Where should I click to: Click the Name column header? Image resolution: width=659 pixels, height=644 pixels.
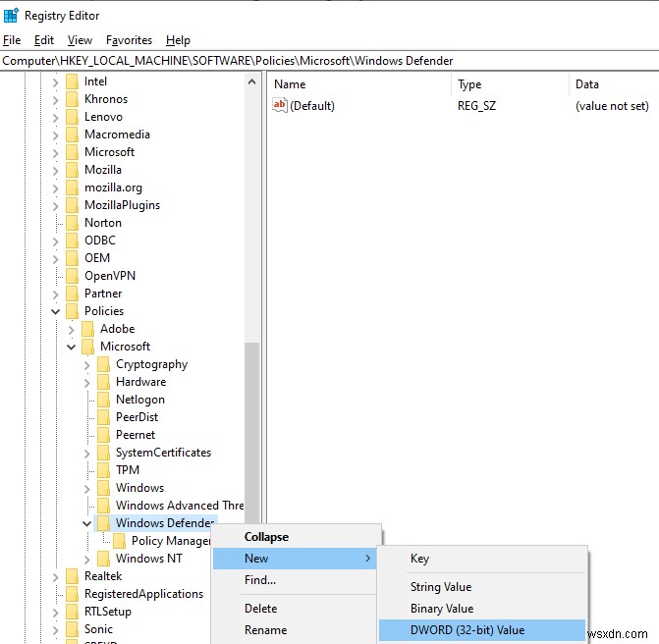pos(360,84)
